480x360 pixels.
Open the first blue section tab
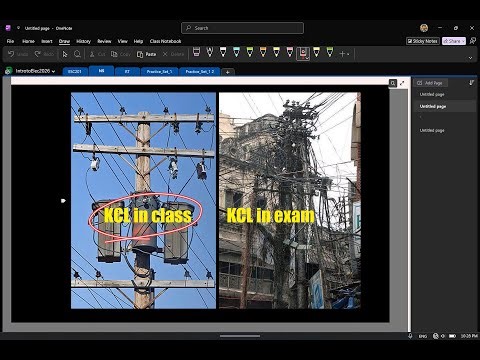pos(75,71)
